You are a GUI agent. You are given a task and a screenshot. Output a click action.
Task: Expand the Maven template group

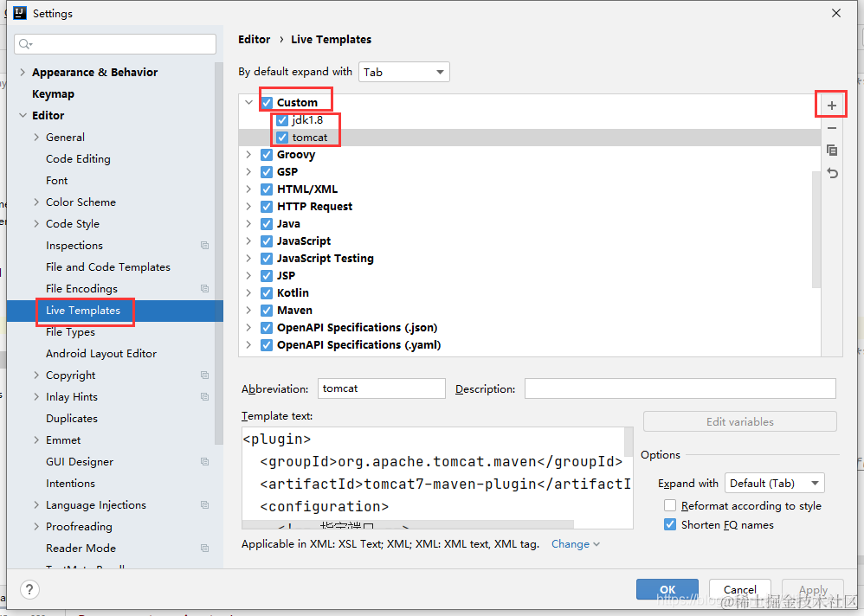tap(248, 310)
